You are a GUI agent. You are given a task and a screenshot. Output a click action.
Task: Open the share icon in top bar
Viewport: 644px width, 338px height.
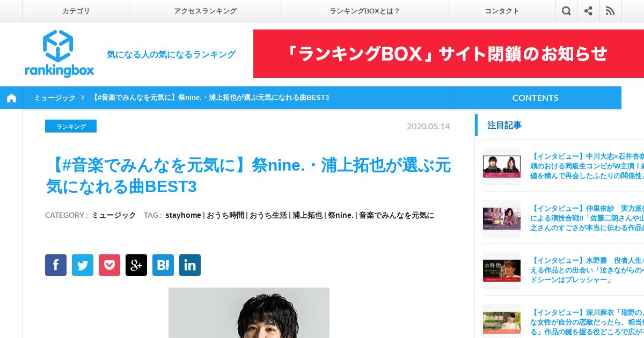point(588,11)
